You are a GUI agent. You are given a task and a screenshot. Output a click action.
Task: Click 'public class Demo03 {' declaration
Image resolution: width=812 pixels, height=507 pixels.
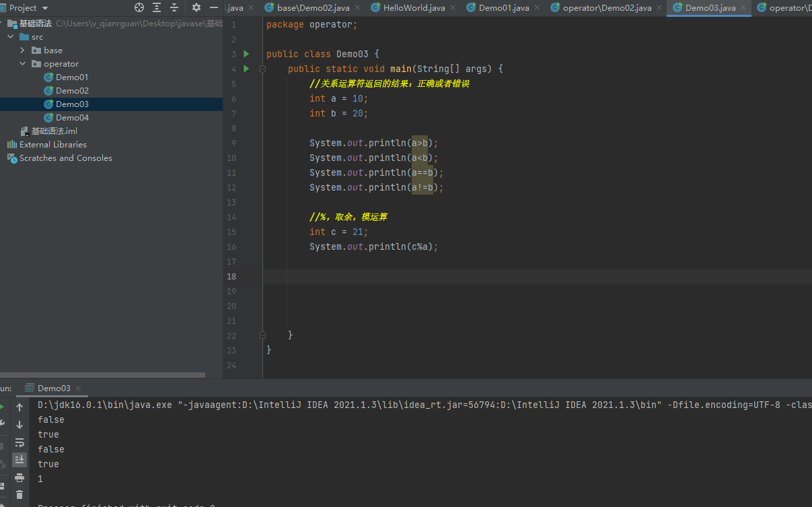[x=323, y=54]
